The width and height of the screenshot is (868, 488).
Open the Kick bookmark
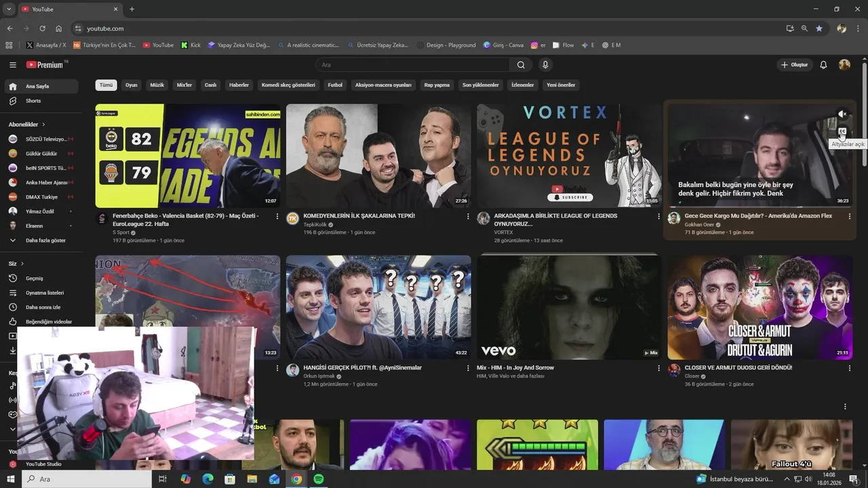[x=191, y=45]
